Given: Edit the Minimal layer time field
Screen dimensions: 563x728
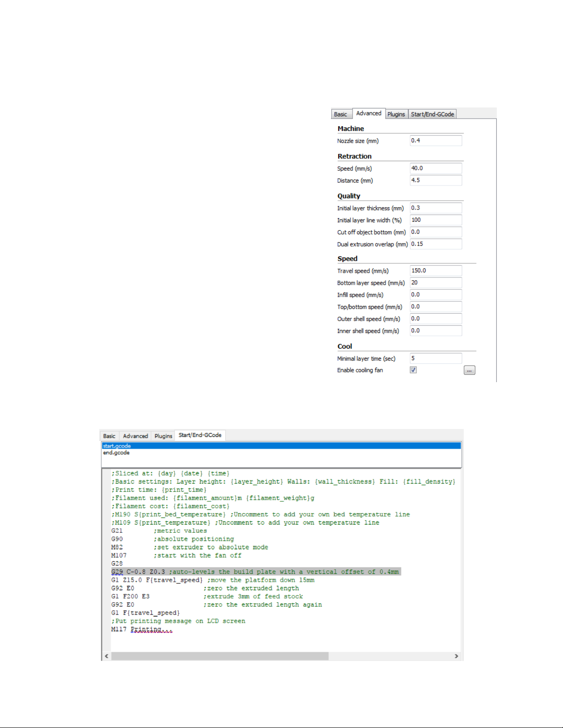Looking at the screenshot, I should (x=436, y=358).
